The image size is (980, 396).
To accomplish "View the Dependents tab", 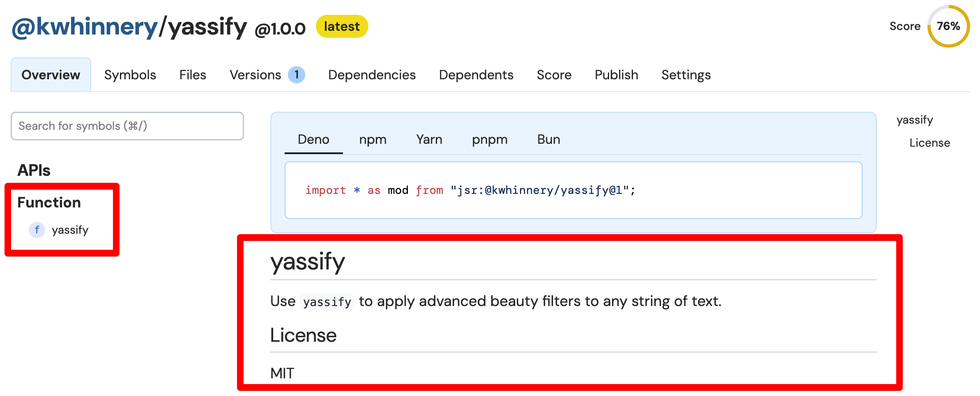I will click(476, 75).
